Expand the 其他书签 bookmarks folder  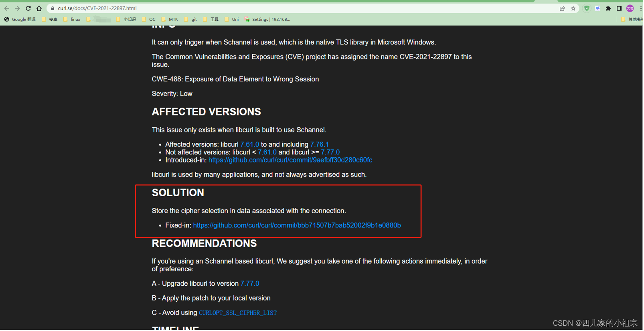(x=632, y=19)
